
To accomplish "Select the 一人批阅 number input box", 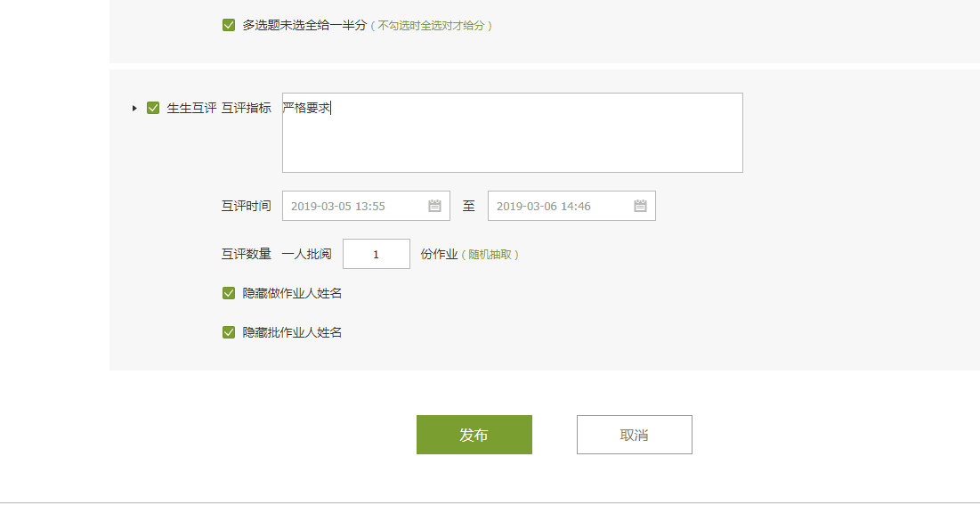I will click(x=376, y=254).
